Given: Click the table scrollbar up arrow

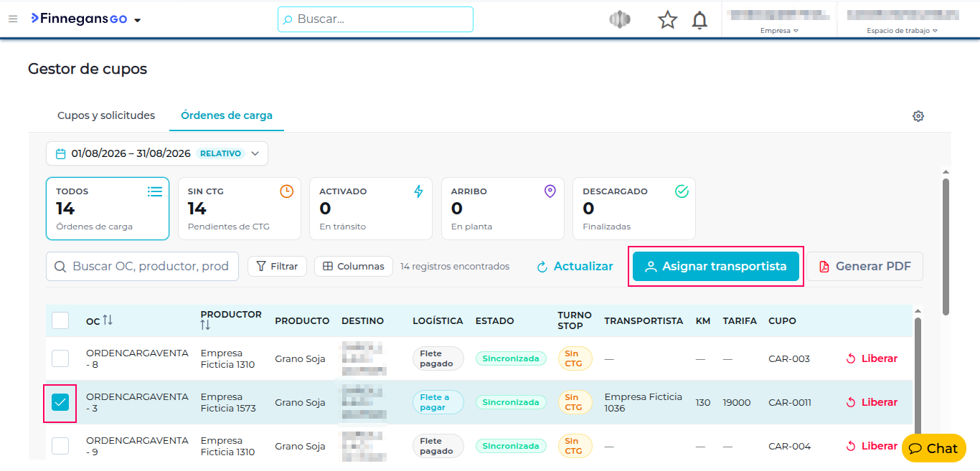Looking at the screenshot, I should [918, 310].
